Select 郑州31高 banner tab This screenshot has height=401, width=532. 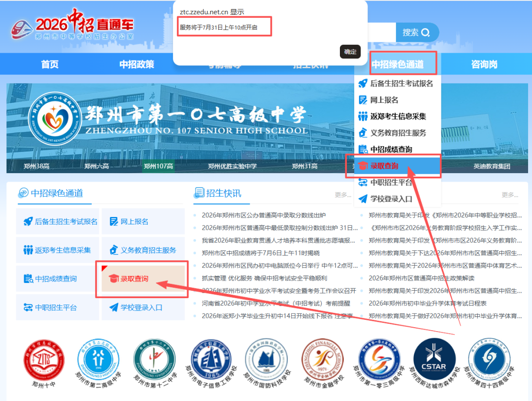[305, 166]
